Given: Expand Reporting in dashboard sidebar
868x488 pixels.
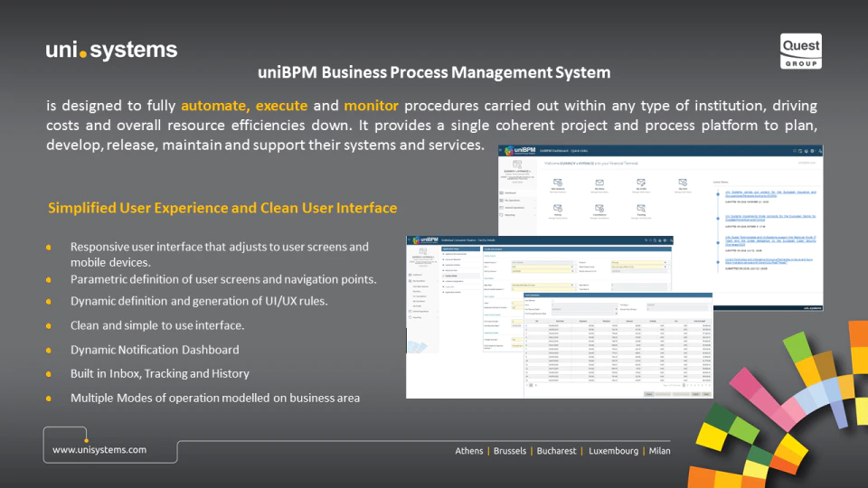Looking at the screenshot, I should 517,215.
